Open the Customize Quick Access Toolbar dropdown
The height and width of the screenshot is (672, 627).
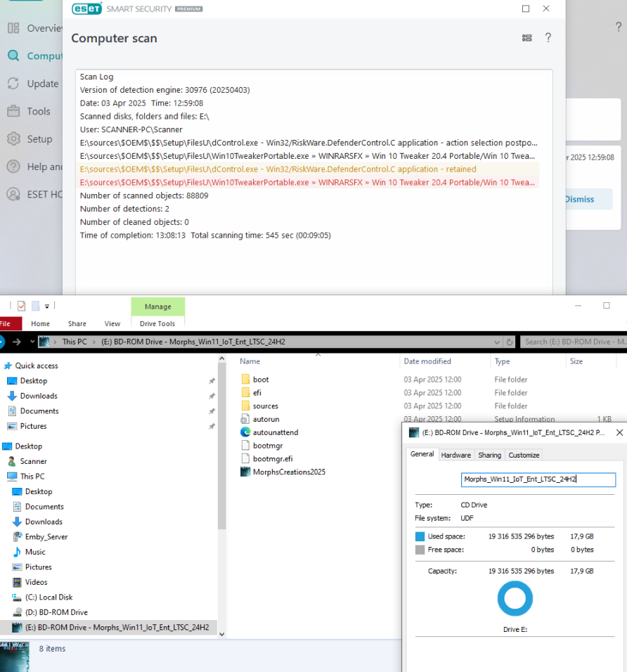coord(46,306)
